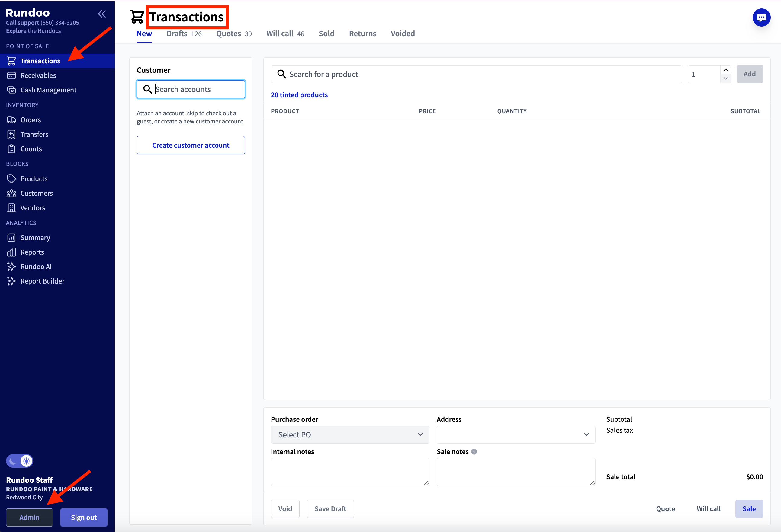Screen dimensions: 781x532
Task: Open the Address dropdown
Action: point(516,434)
